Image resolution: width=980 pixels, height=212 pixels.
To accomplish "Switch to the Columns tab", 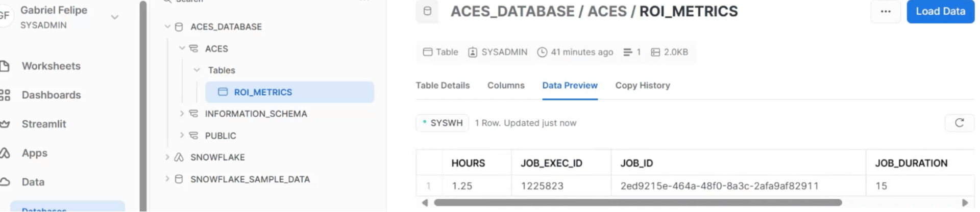I will point(505,86).
